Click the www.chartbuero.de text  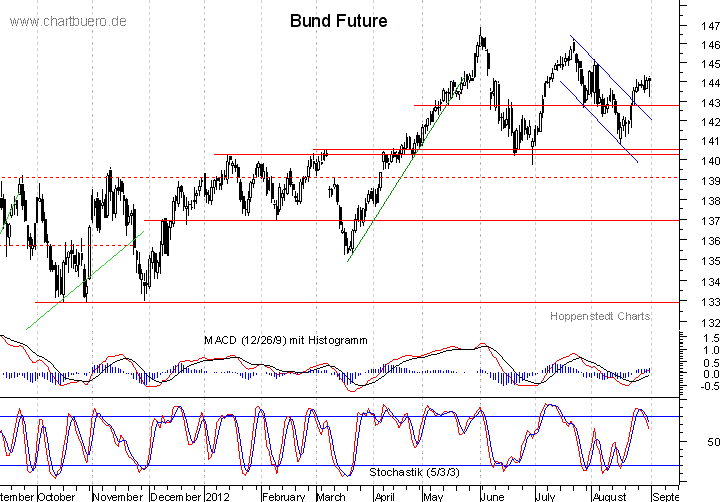[68, 21]
